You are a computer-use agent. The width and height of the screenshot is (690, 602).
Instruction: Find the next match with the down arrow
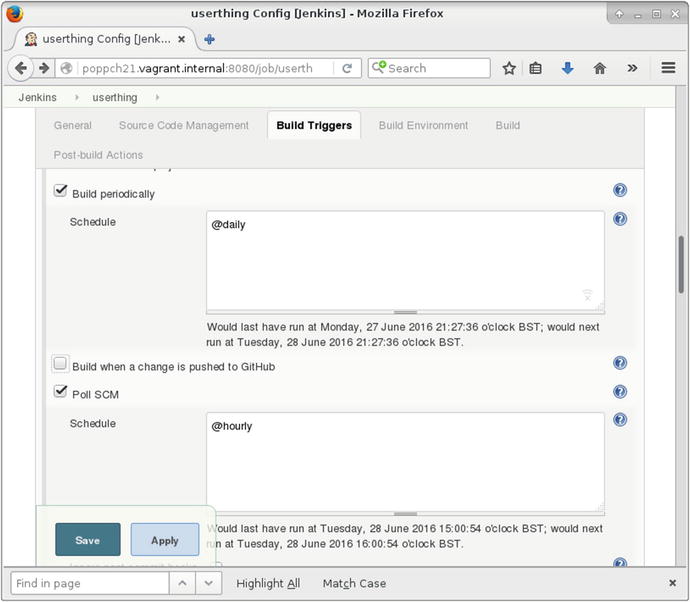pos(209,584)
